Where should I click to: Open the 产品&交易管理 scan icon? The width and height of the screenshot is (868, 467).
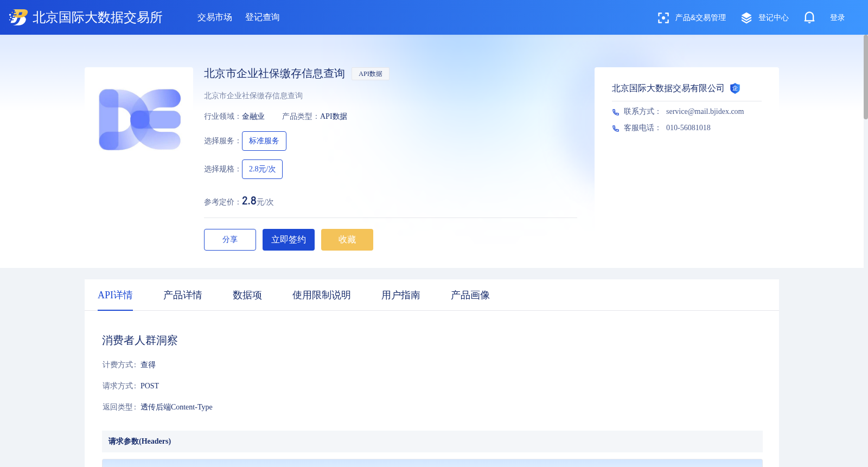coord(663,18)
